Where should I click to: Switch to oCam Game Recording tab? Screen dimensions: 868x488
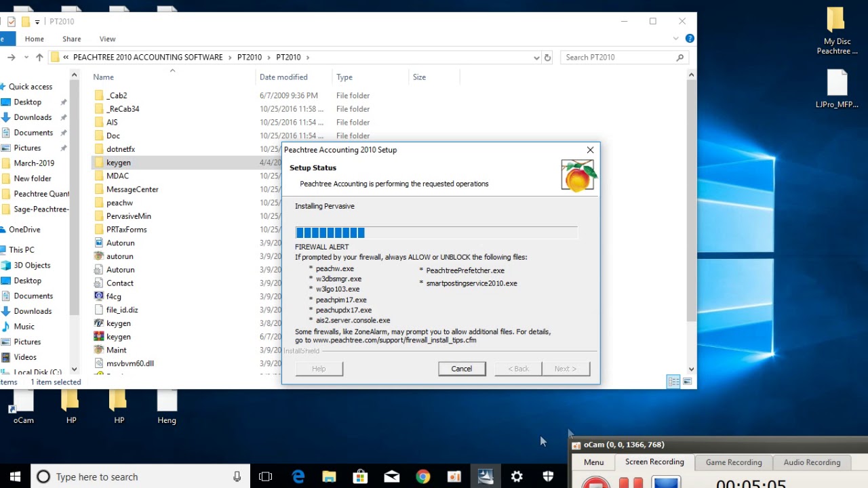pyautogui.click(x=734, y=462)
